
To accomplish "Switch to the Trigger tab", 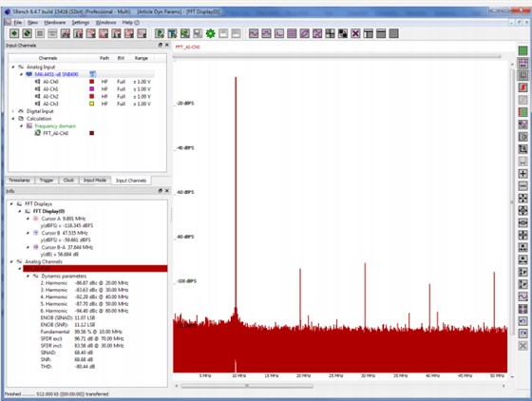I will pos(47,181).
